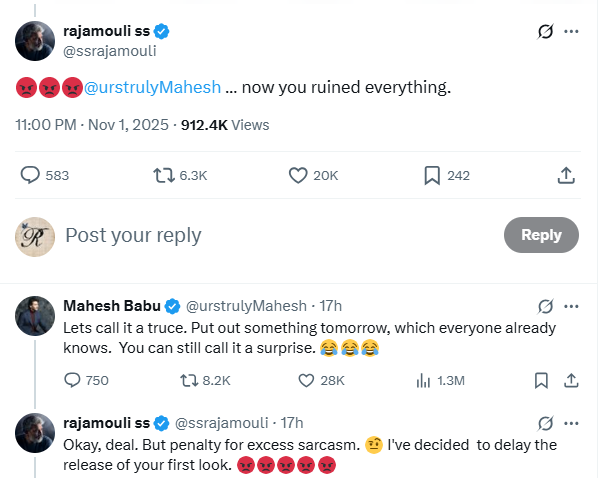602x478 pixels.
Task: Open reply icon on main post
Action: [30, 175]
